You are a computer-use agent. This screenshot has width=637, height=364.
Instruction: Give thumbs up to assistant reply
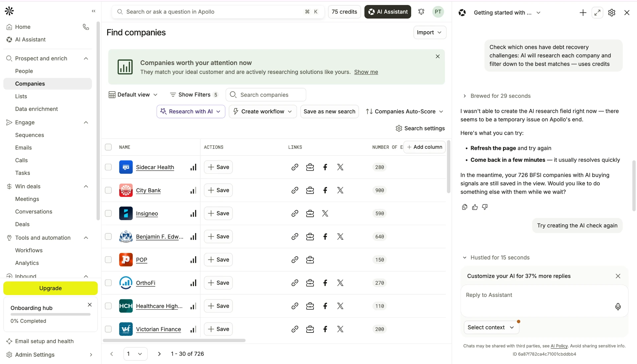click(475, 207)
